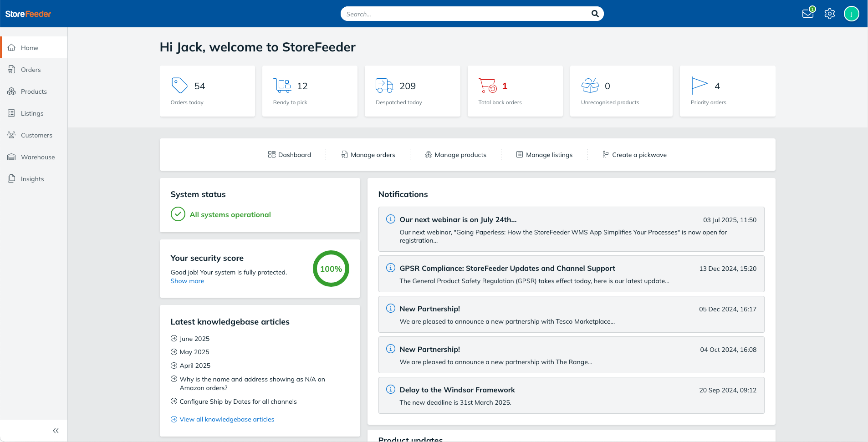Viewport: 868px width, 442px height.
Task: Click the Unrecognised products box icon
Action: pyautogui.click(x=590, y=86)
